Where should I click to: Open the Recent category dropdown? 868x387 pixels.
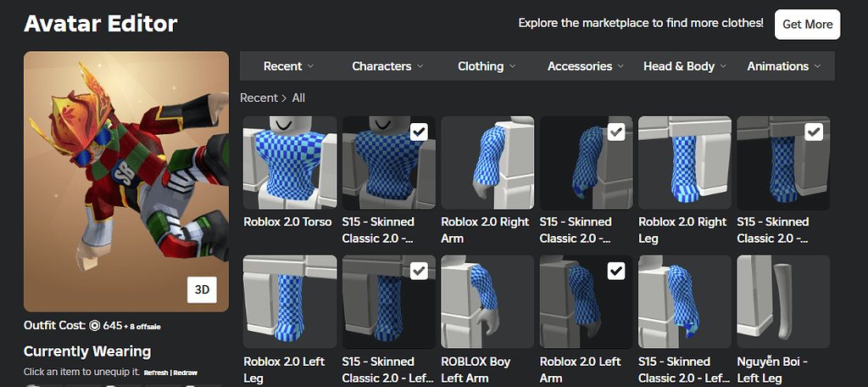coord(288,66)
